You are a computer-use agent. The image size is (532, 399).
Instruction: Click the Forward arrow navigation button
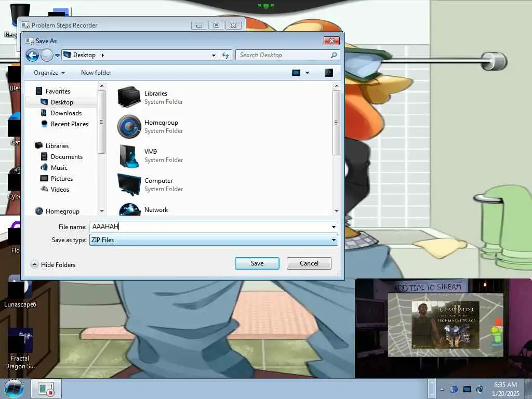pos(47,55)
